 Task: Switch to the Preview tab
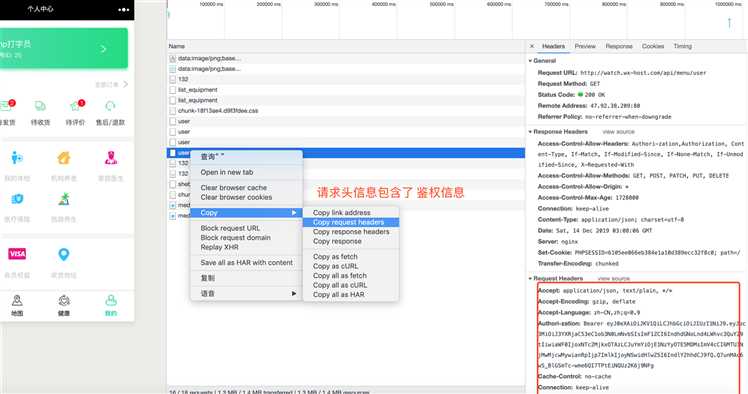pyautogui.click(x=585, y=46)
